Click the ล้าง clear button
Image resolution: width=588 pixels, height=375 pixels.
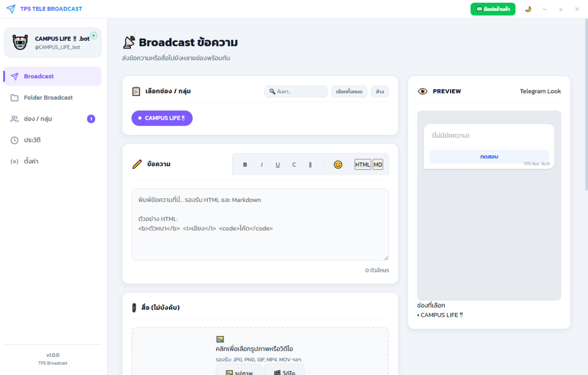coord(380,92)
